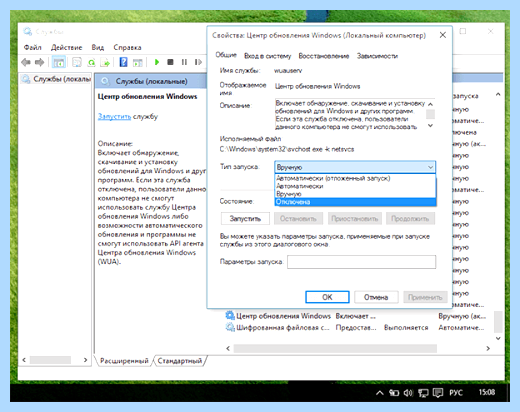Choose the plain Автоматически startup option
The height and width of the screenshot is (412, 520).
tap(355, 186)
